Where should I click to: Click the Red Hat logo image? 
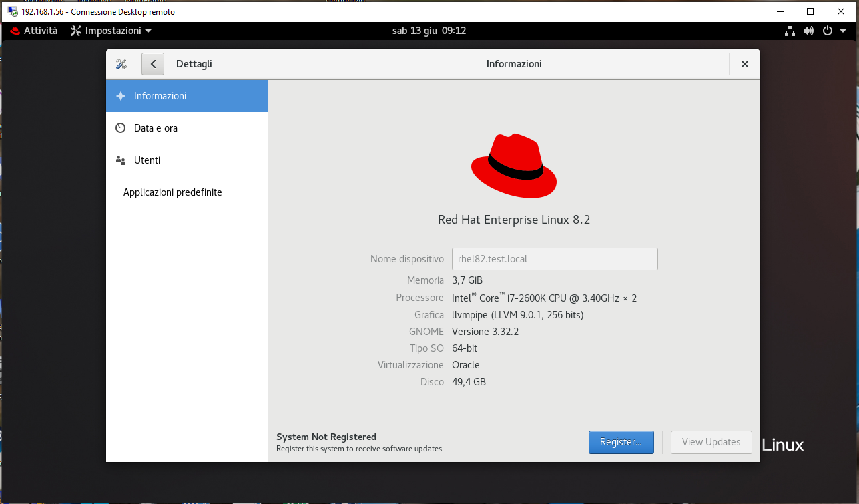click(514, 166)
